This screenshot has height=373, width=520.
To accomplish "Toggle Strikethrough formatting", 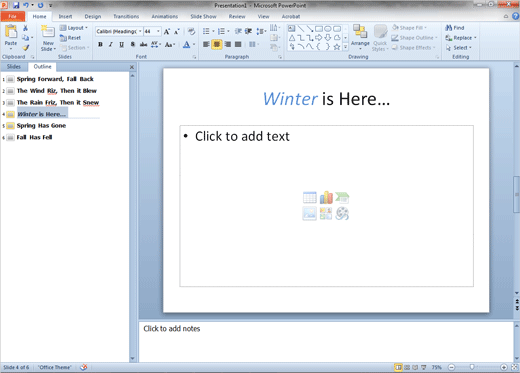I will [143, 44].
